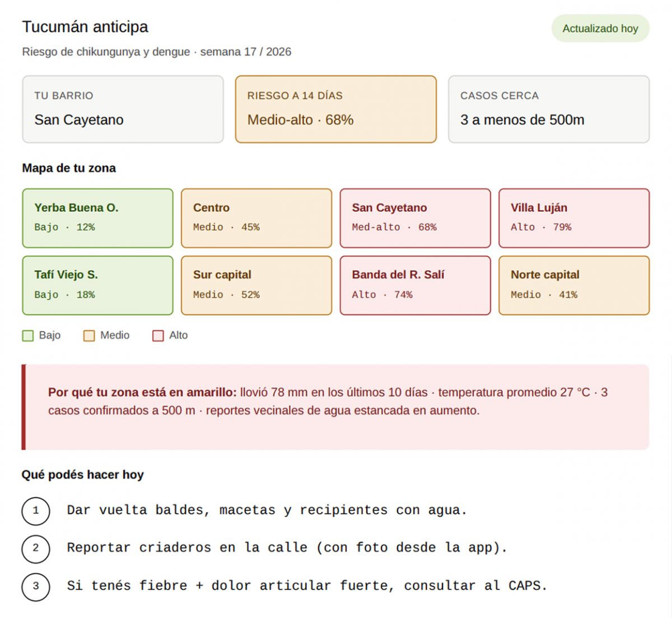Click the 'Bajo · 18%' risk value
Image resolution: width=672 pixels, height=618 pixels.
pos(64,295)
